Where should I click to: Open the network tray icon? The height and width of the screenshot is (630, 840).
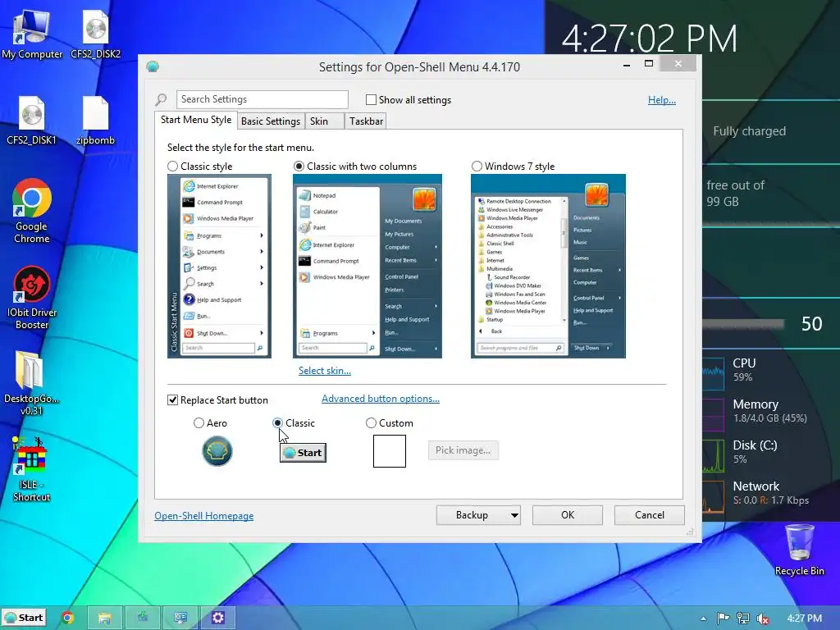pos(743,619)
